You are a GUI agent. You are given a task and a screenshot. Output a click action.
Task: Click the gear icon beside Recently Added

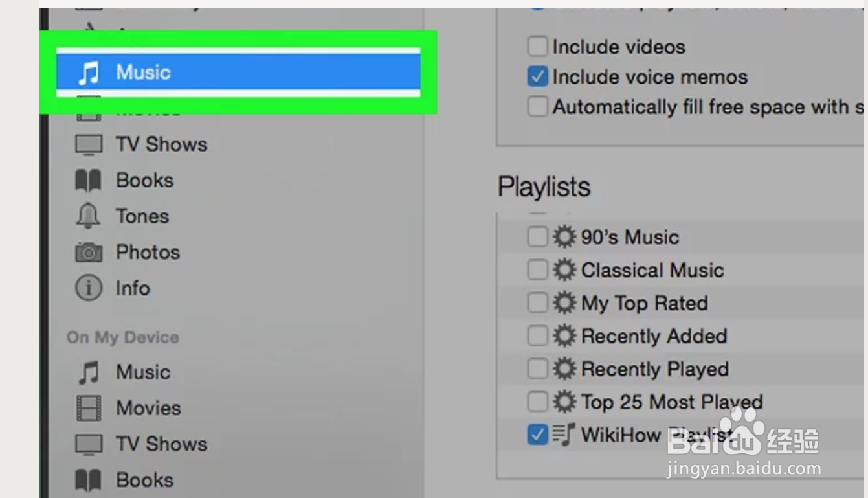coord(564,336)
